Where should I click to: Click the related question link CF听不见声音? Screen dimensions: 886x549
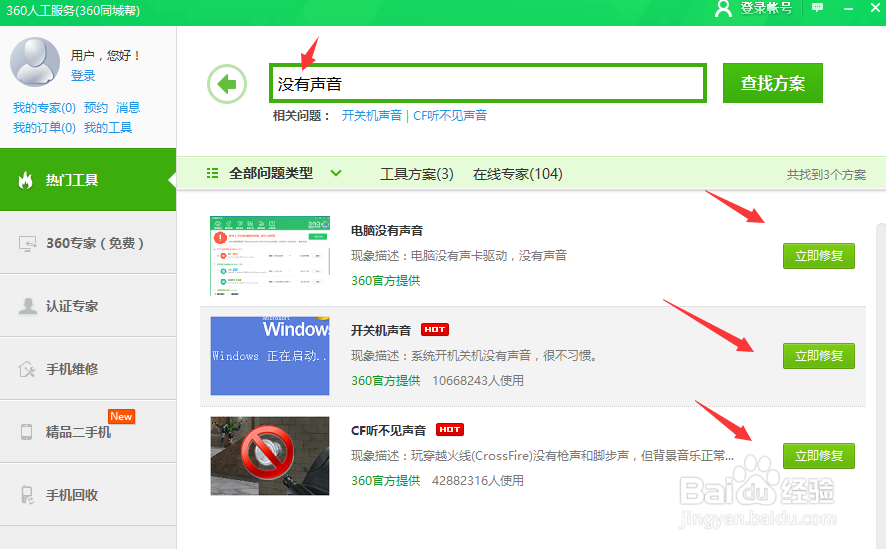point(450,116)
